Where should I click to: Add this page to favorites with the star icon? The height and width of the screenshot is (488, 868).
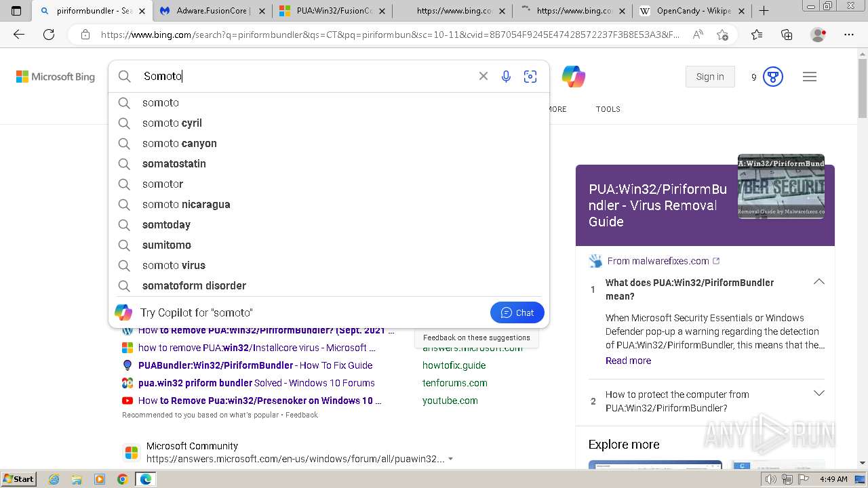coord(722,35)
